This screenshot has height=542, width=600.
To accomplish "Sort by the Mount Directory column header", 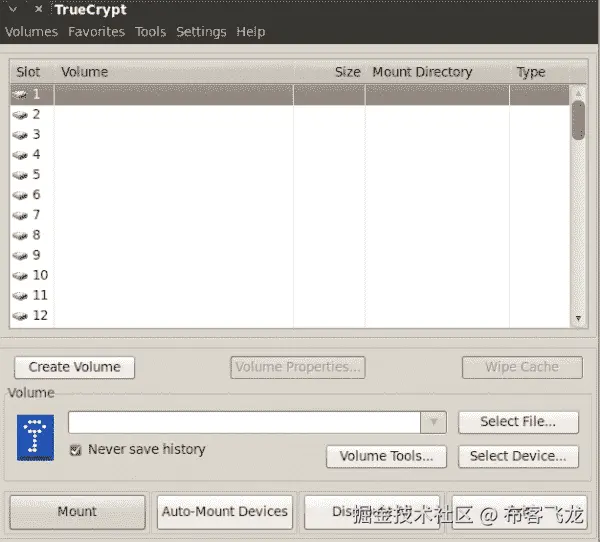I will click(x=437, y=72).
